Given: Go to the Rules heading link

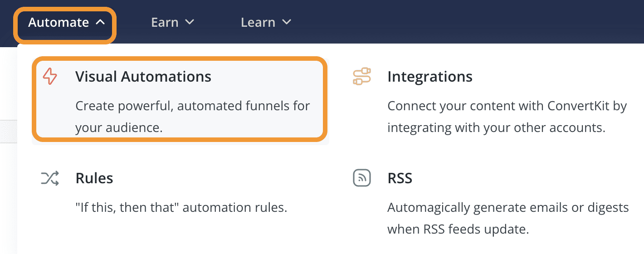Looking at the screenshot, I should point(94,178).
